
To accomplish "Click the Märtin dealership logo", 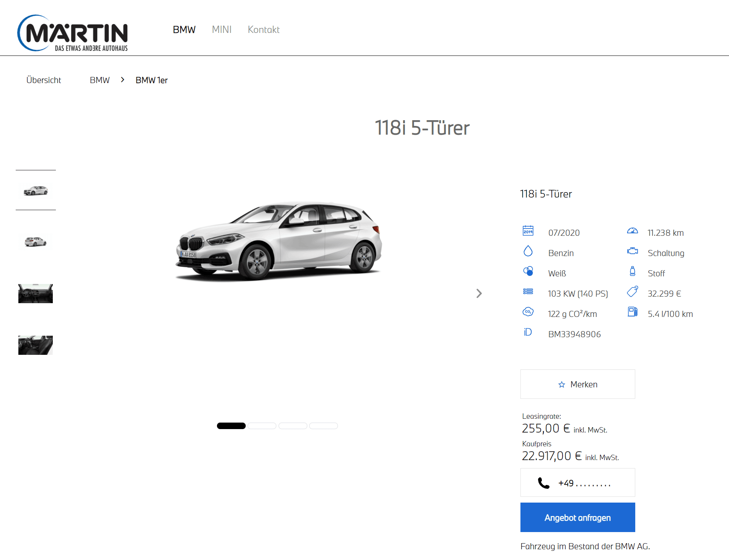I will pos(73,33).
